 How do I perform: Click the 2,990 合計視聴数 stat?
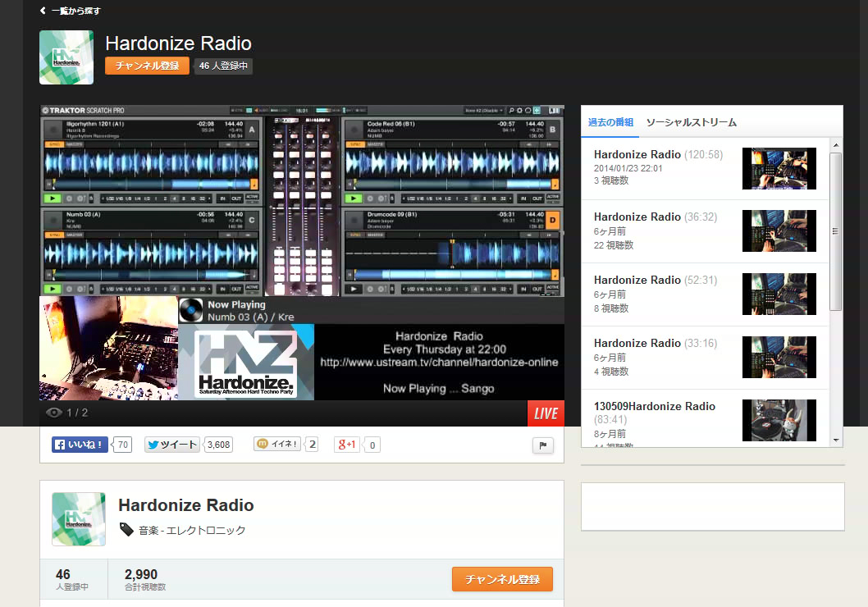tap(145, 579)
